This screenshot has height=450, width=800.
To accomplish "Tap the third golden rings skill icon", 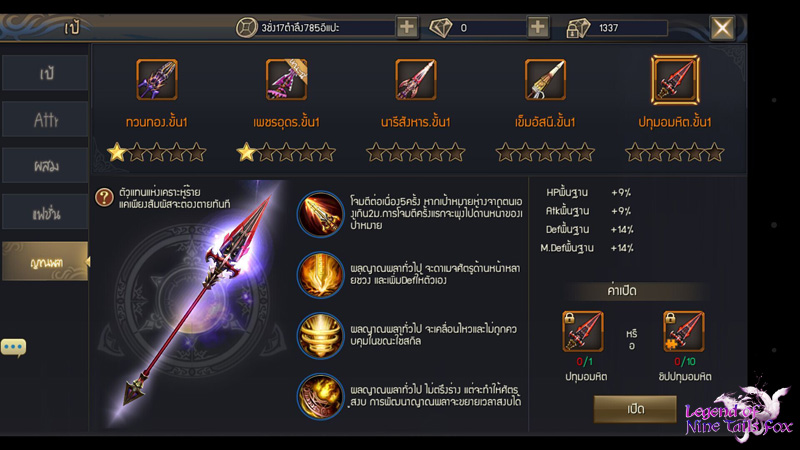I will click(x=320, y=335).
